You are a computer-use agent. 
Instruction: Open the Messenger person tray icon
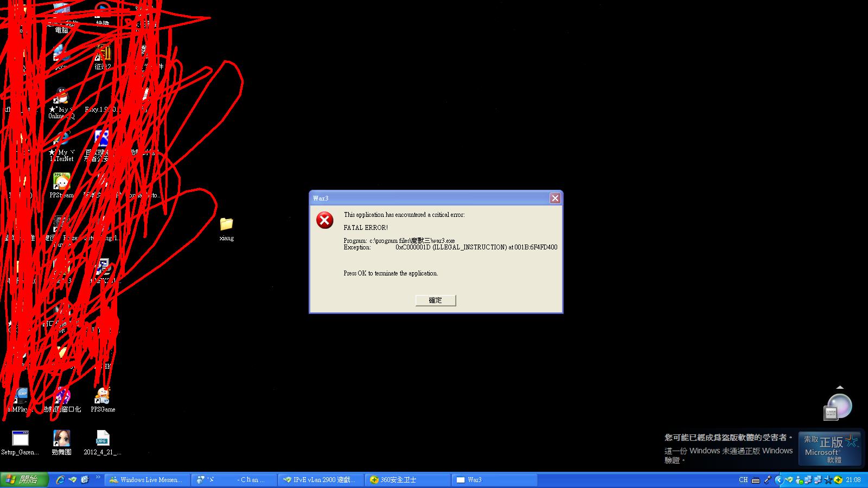coord(799,480)
